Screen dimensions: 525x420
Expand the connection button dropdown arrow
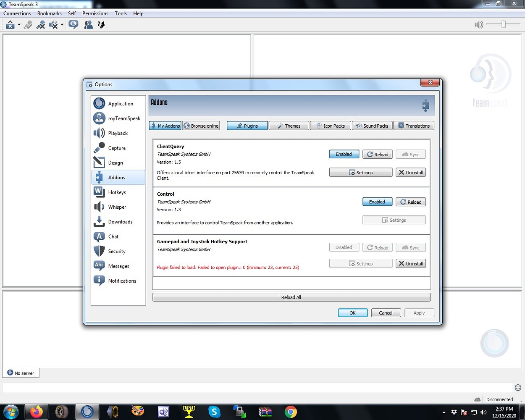(18, 24)
